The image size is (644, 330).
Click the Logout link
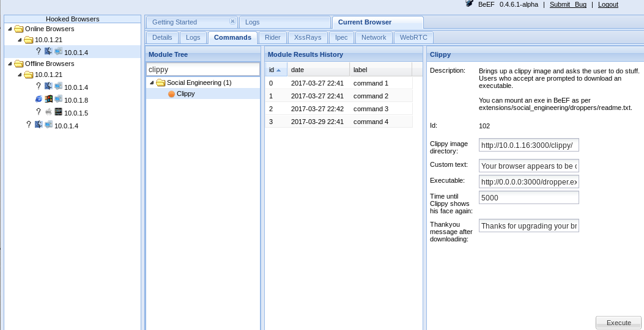click(x=608, y=4)
